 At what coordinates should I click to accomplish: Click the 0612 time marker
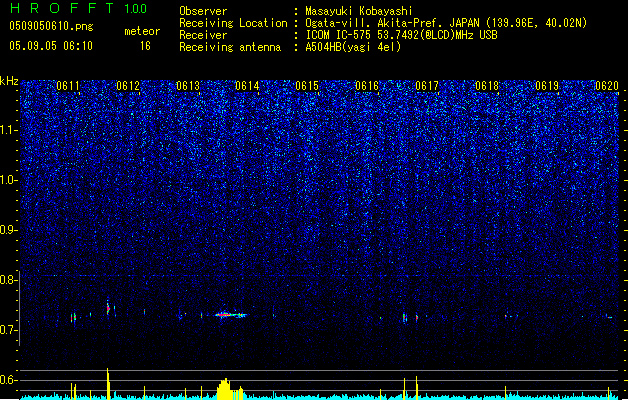pyautogui.click(x=128, y=86)
